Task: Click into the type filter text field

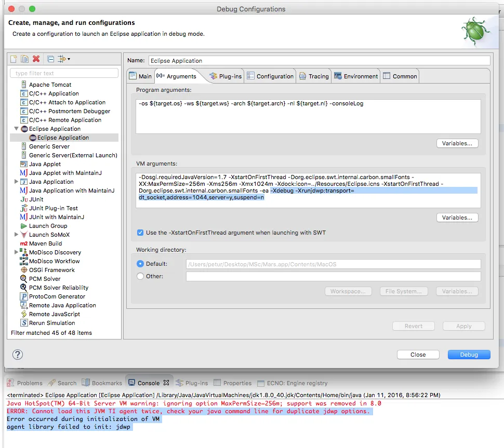Action: [64, 73]
